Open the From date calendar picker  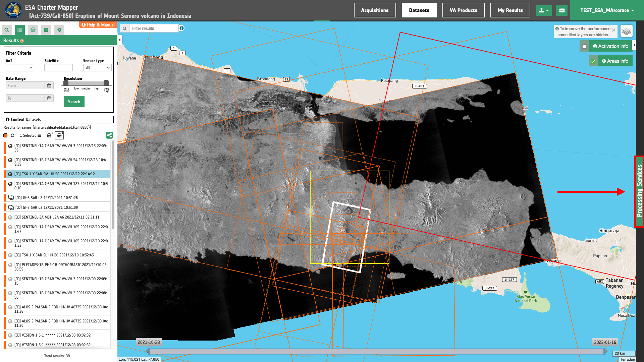click(x=49, y=85)
